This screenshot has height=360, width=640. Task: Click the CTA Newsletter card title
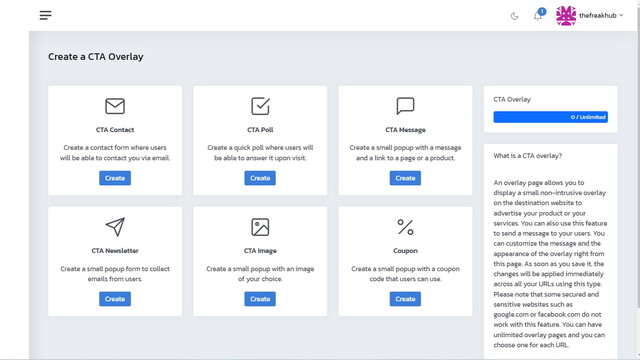[115, 251]
